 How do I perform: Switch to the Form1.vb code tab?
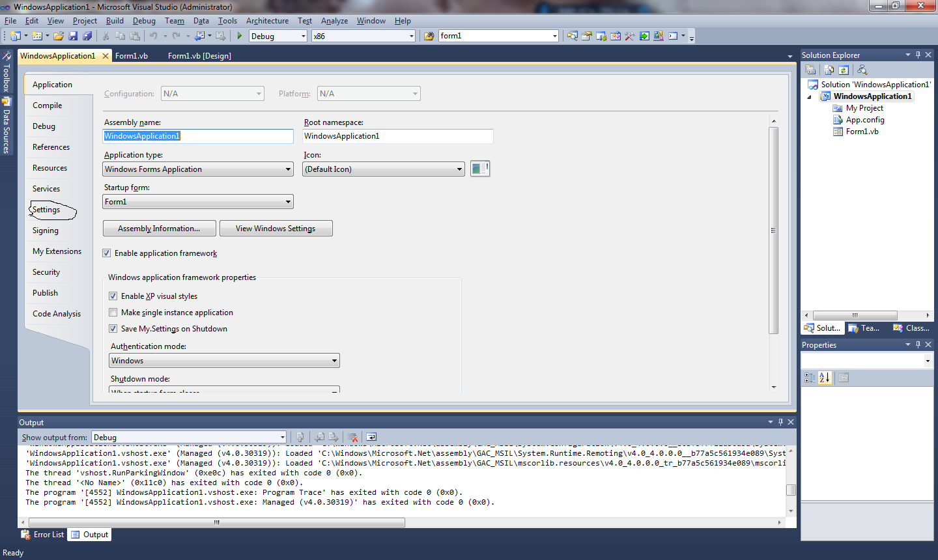click(132, 56)
